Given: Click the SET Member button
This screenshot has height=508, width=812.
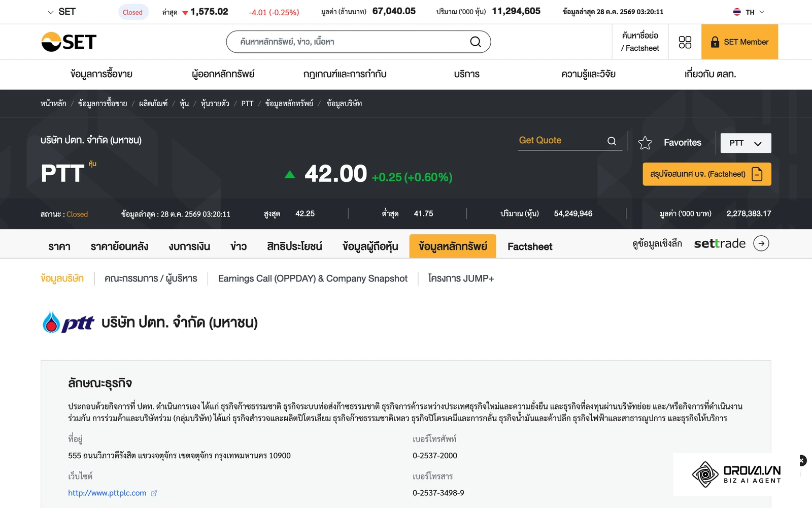Looking at the screenshot, I should (x=739, y=42).
